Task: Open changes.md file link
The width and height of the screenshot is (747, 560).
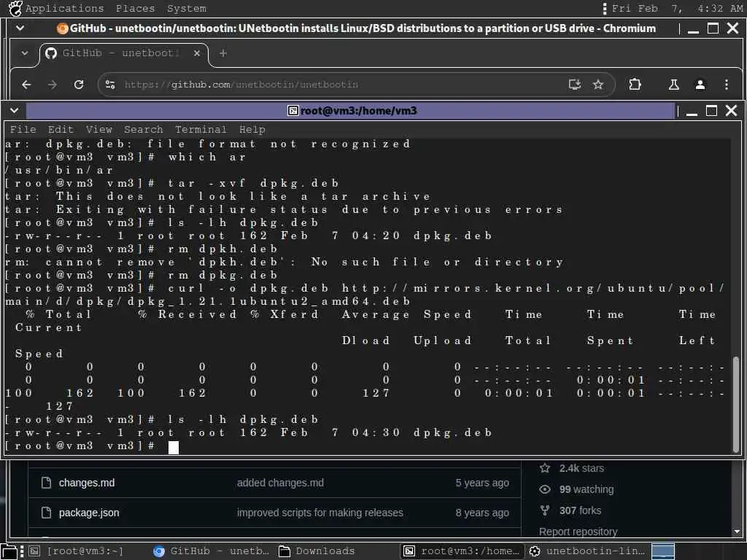Action: [x=87, y=483]
